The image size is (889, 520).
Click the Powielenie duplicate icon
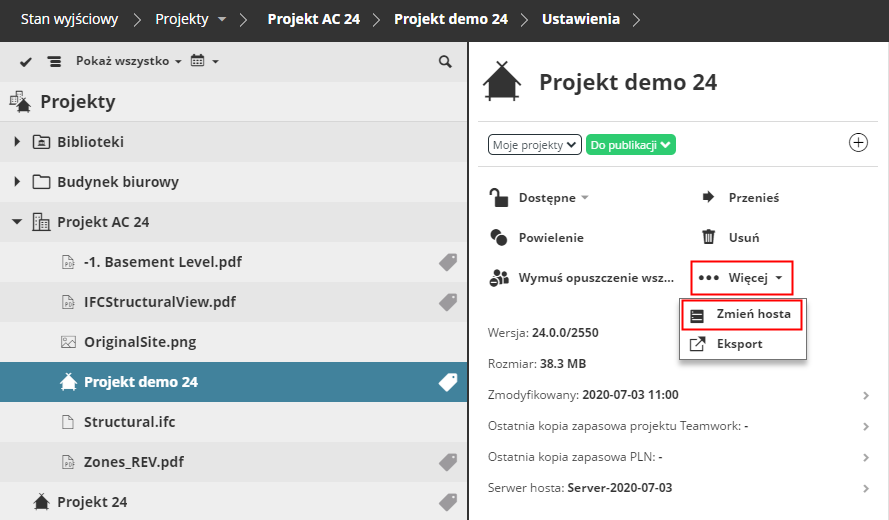point(499,238)
